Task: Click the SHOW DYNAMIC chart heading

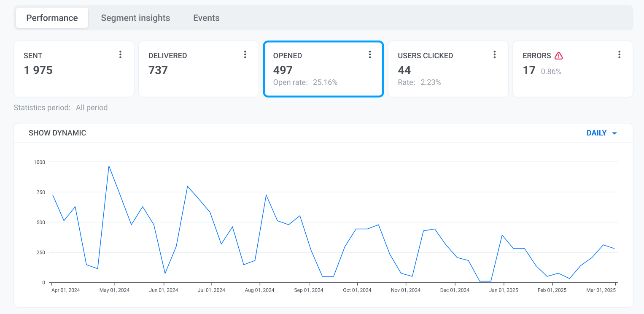Action: click(x=57, y=133)
